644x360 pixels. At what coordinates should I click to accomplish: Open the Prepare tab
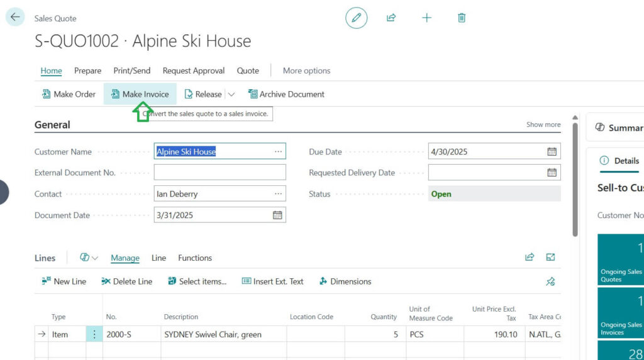(87, 70)
